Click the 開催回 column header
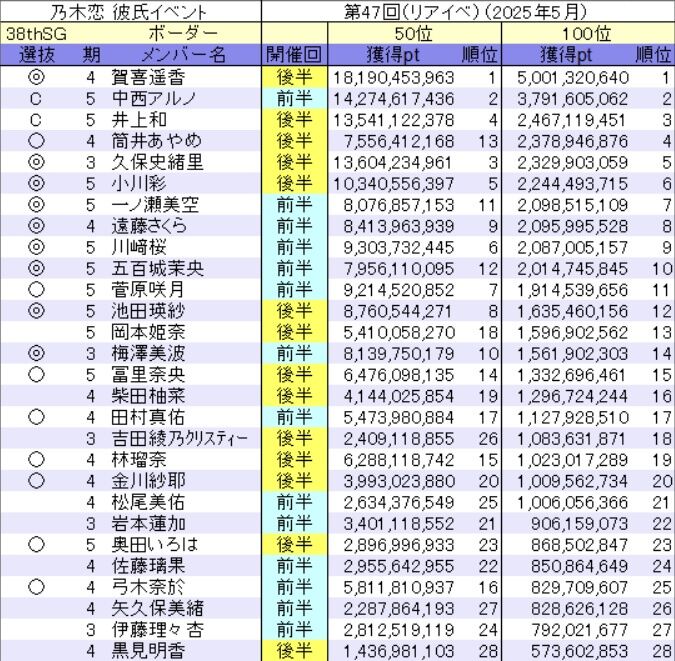The image size is (675, 661). (x=294, y=55)
